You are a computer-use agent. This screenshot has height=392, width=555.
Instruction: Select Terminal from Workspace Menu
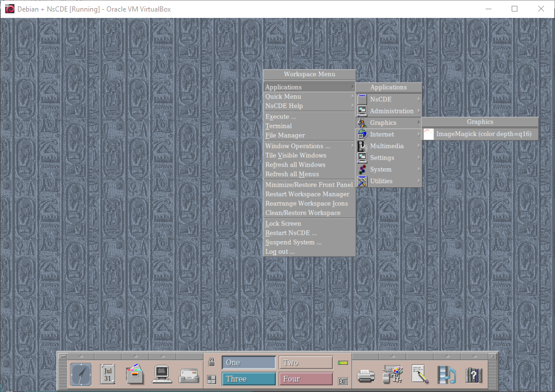pos(279,126)
